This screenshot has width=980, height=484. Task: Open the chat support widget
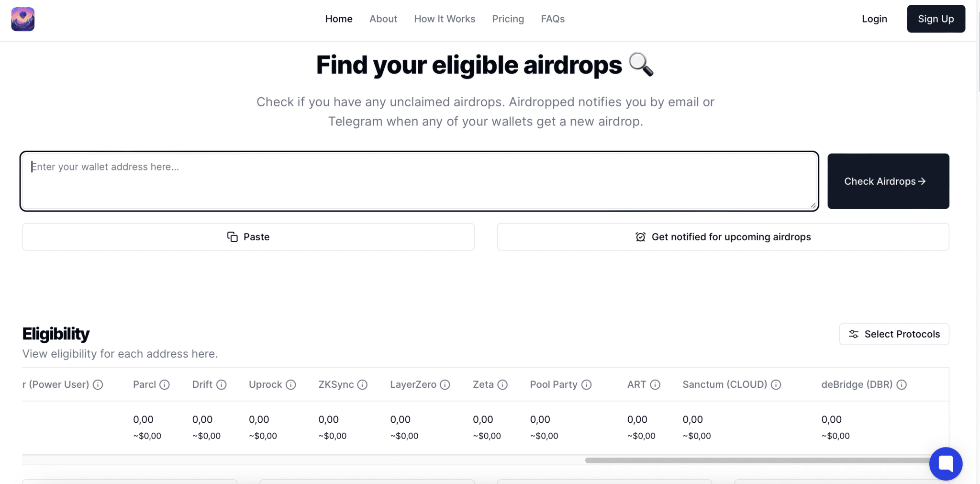tap(945, 463)
